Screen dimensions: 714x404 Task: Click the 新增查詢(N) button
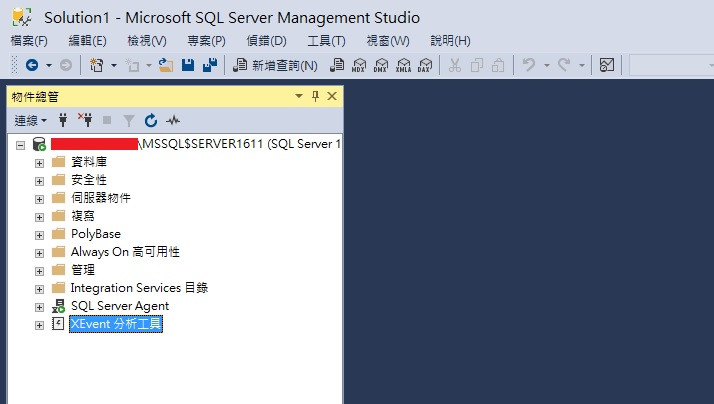(x=275, y=65)
